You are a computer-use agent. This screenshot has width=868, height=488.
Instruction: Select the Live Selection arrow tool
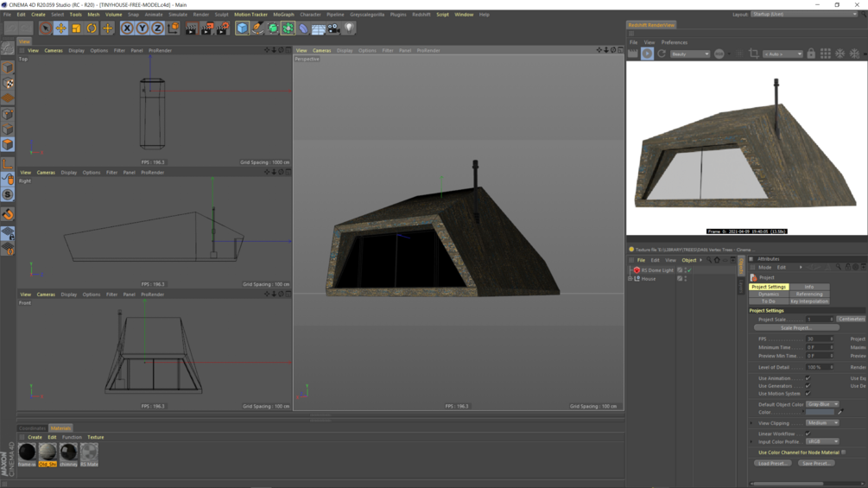point(46,28)
